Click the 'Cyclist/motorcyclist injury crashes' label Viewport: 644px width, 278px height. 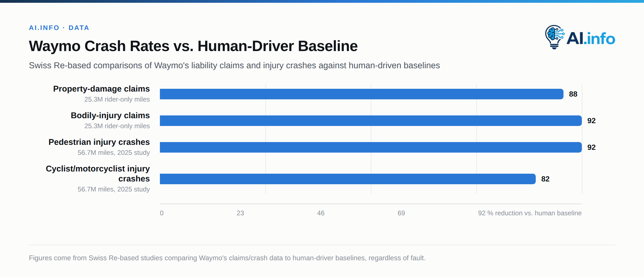[98, 174]
